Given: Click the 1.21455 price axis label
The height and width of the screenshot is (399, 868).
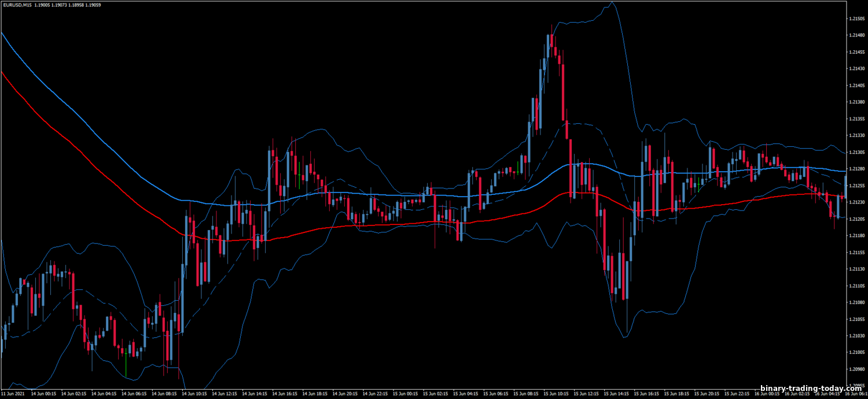Looking at the screenshot, I should (856, 52).
